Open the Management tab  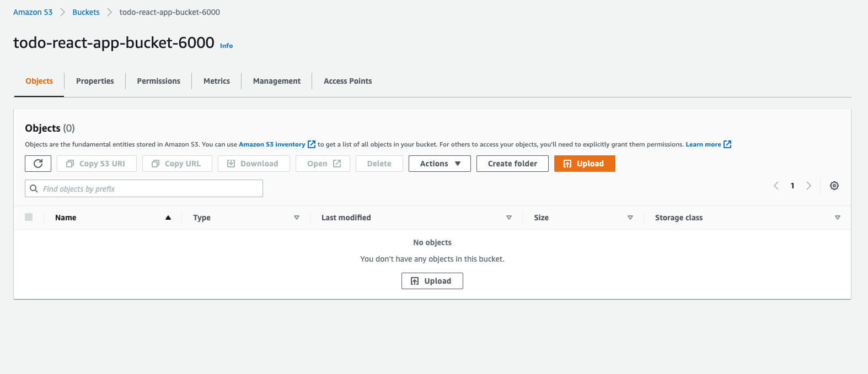[x=277, y=81]
